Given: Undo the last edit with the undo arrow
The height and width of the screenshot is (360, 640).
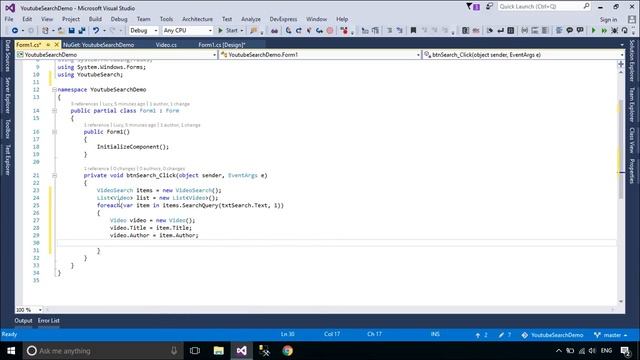Looking at the screenshot, I should (96, 31).
